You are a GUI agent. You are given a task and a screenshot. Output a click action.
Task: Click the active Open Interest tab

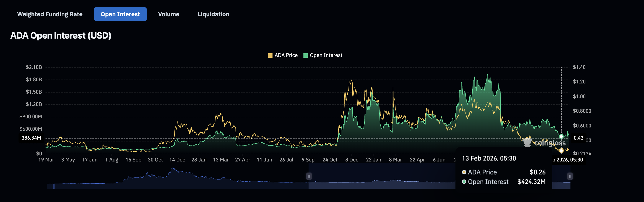[120, 14]
